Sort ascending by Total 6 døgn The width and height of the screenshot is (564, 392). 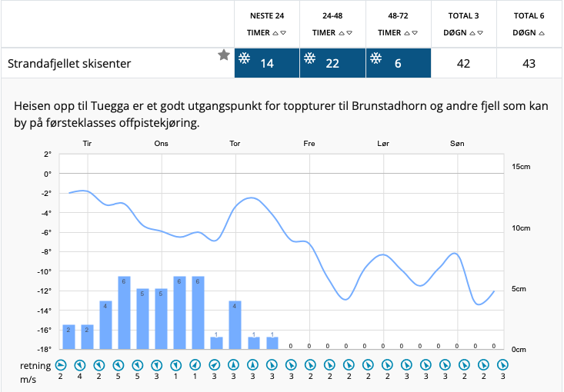(x=542, y=33)
